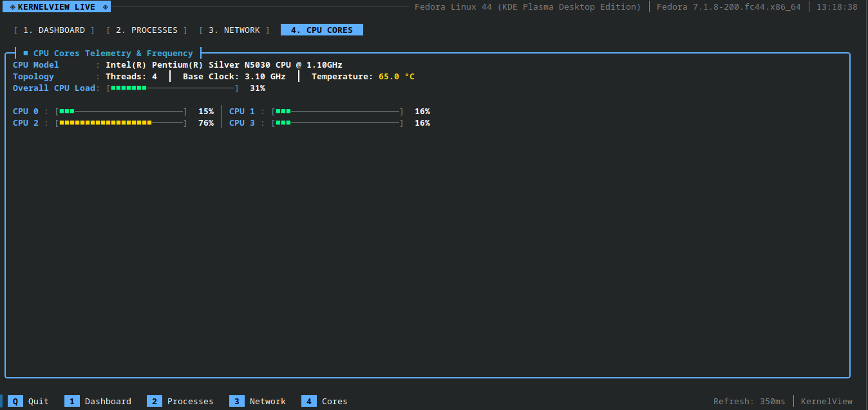Click the 76% value for CPU 2

pyautogui.click(x=206, y=123)
